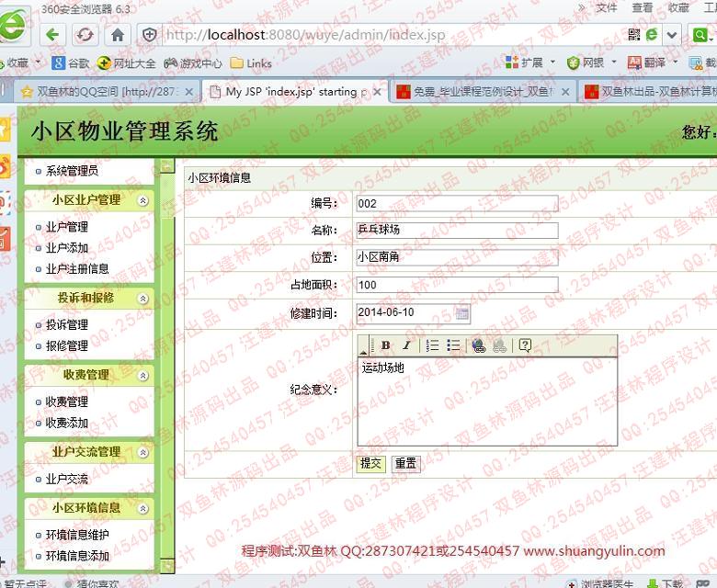Viewport: 717px width, 588px height.
Task: Open the 游戏中心 bookmark
Action: tap(192, 63)
